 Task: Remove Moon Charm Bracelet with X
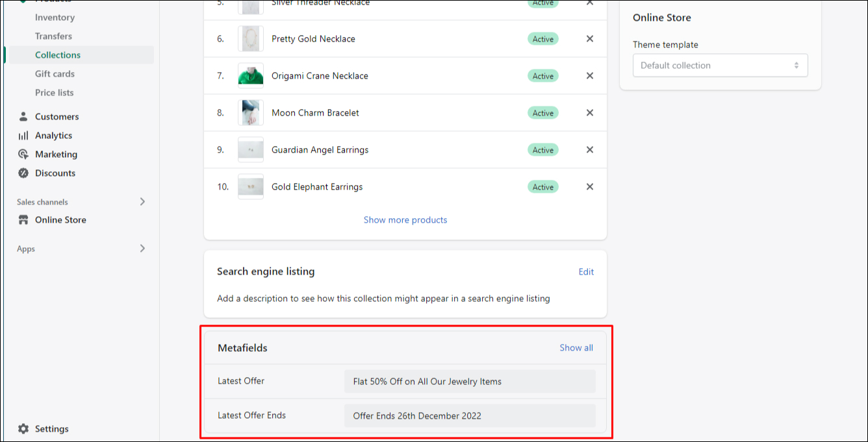coord(590,113)
